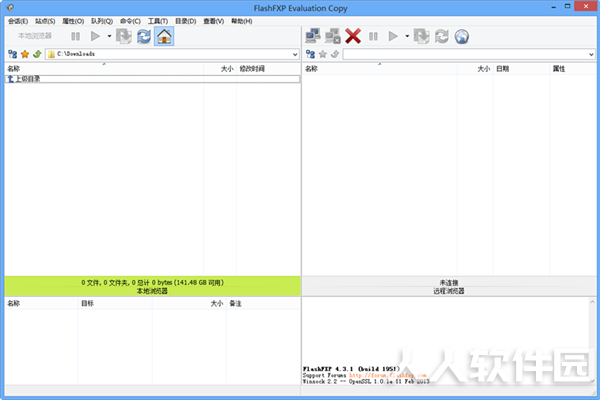The image size is (600, 400).
Task: Click the Winsock OpenSSL version log line
Action: [366, 382]
